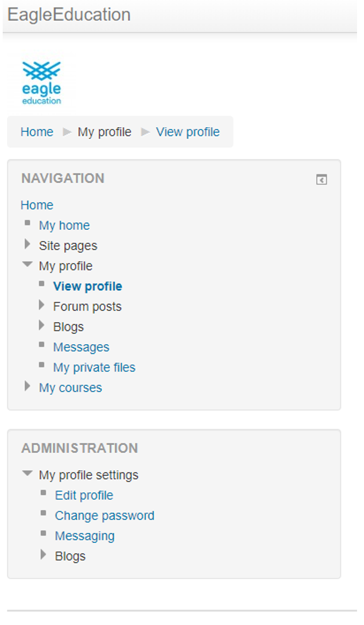Open My home page link
Viewport: 364px width, 625px height.
[64, 226]
